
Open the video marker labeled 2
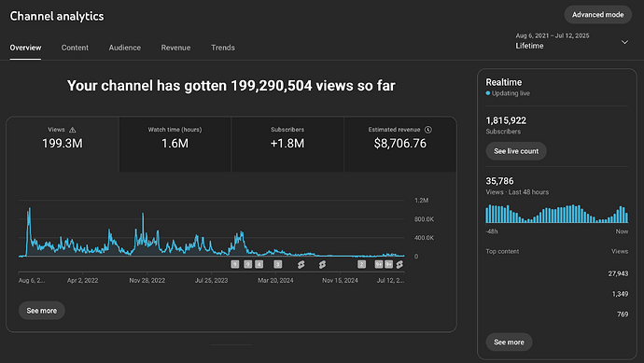click(361, 264)
